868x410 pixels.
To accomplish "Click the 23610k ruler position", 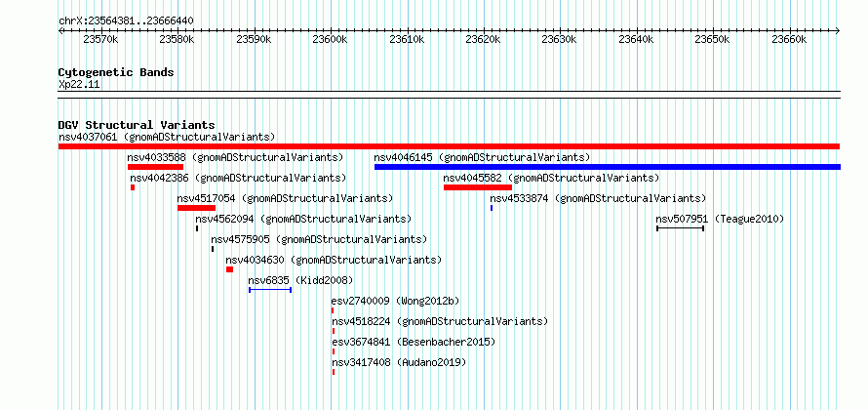I will [407, 39].
